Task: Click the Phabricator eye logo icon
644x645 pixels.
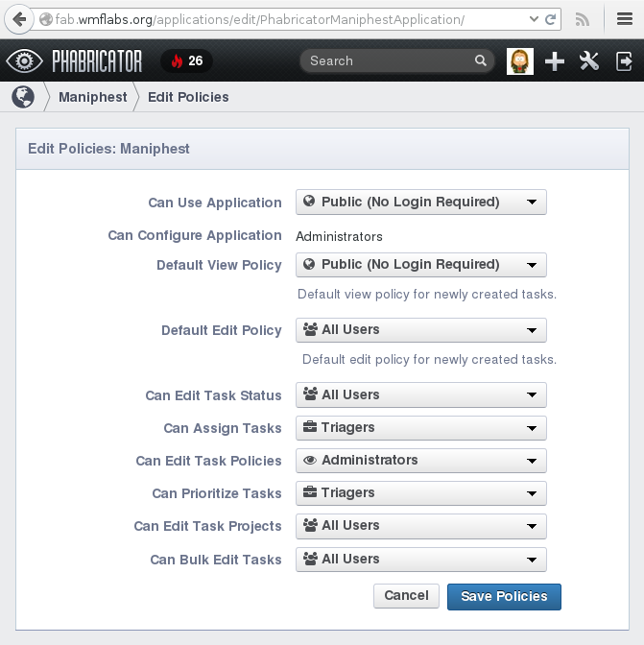Action: click(x=24, y=60)
